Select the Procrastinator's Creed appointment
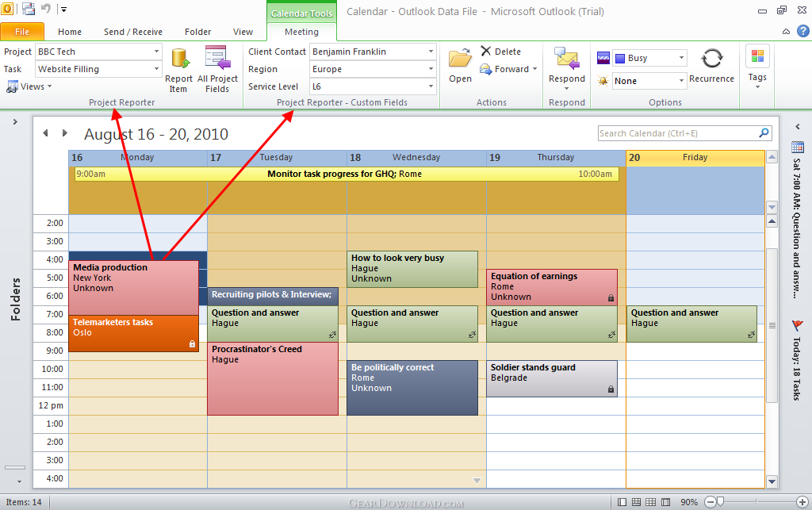The height and width of the screenshot is (510, 812). tap(273, 378)
